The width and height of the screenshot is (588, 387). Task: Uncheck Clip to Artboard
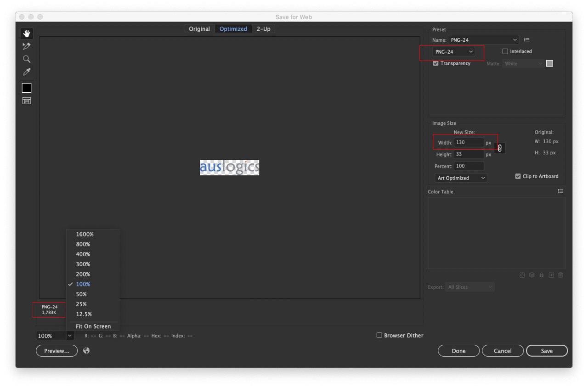coord(518,176)
